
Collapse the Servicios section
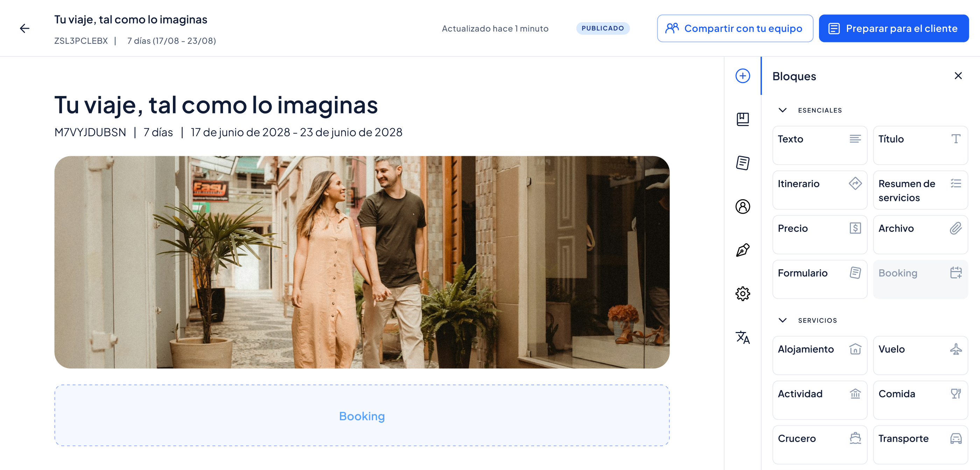coord(782,320)
